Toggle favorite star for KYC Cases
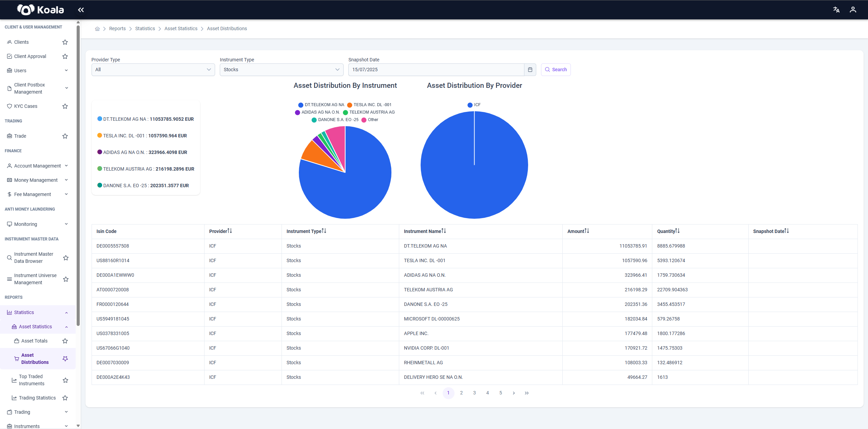The height and width of the screenshot is (429, 868). (x=65, y=106)
